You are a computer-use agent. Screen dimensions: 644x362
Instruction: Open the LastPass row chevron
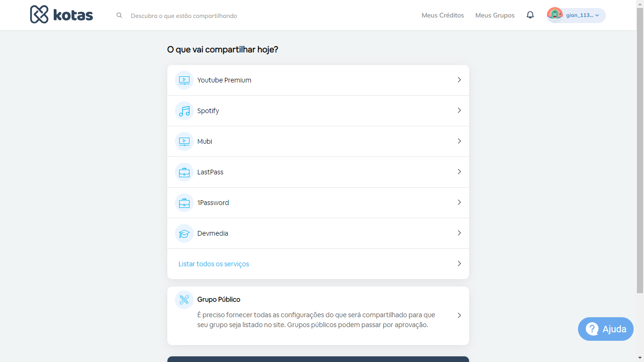coord(459,172)
